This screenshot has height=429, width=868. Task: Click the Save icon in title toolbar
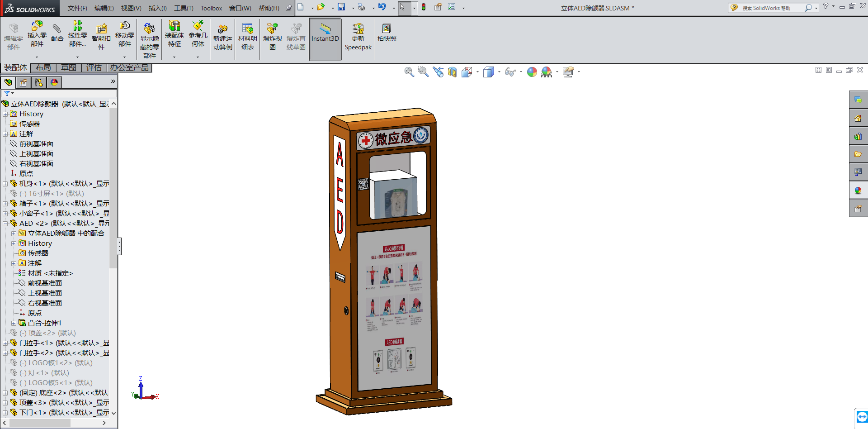341,7
